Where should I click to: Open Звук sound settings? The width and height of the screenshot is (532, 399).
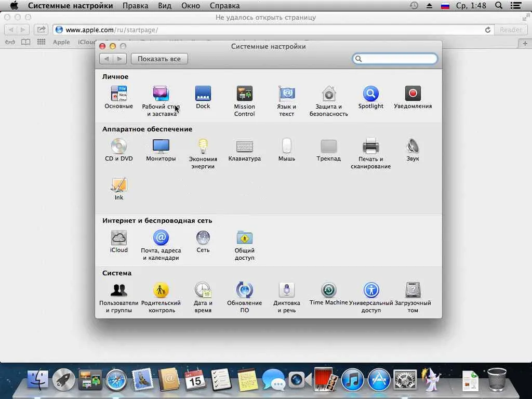coord(413,150)
